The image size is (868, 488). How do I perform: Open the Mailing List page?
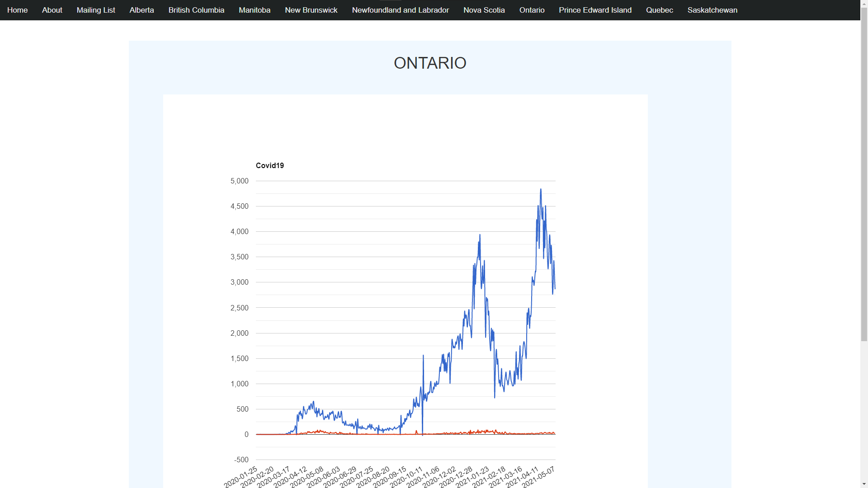[96, 10]
